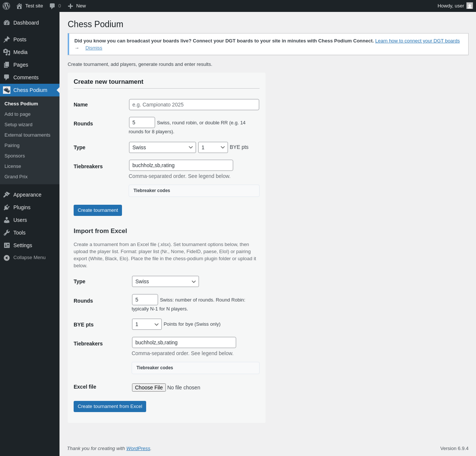
Task: Click the Collapse Menu arrow icon
Action: pyautogui.click(x=7, y=258)
